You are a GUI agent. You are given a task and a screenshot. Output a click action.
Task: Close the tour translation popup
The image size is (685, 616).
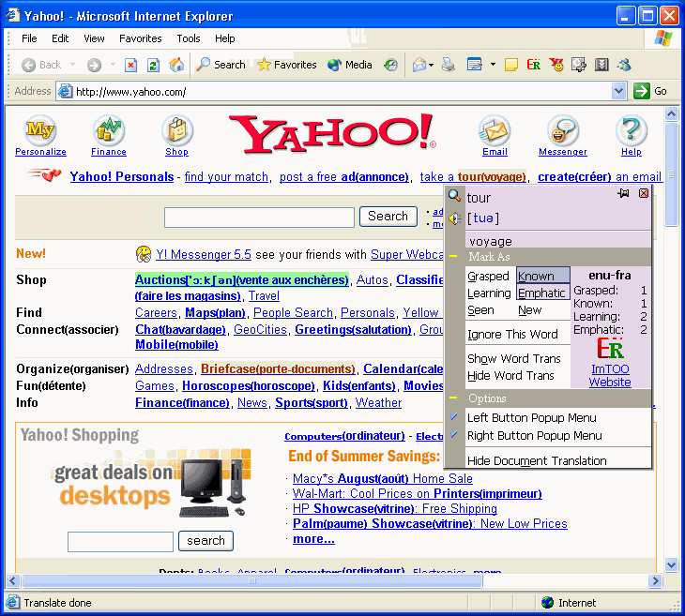click(x=644, y=193)
